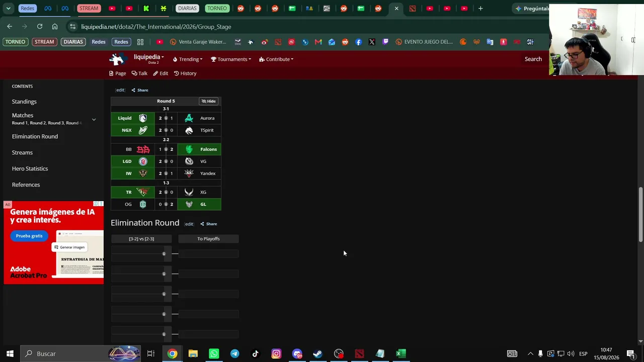Go to References in contents

click(x=26, y=185)
